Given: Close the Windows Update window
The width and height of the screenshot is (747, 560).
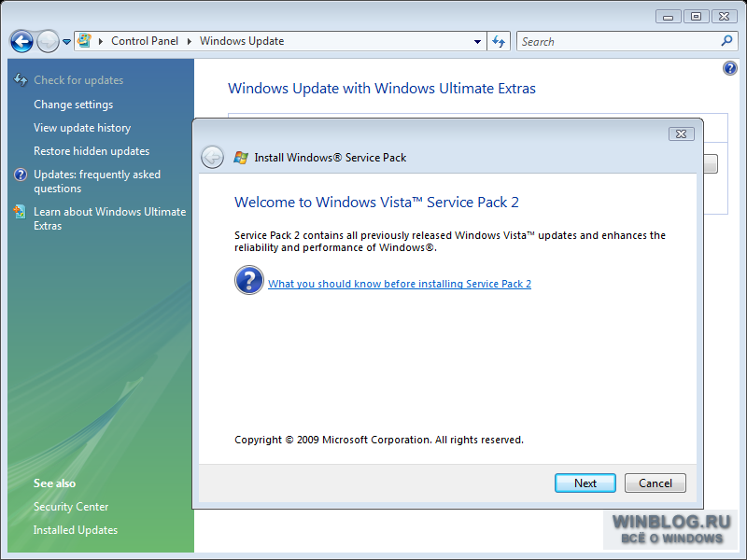Looking at the screenshot, I should click(725, 17).
